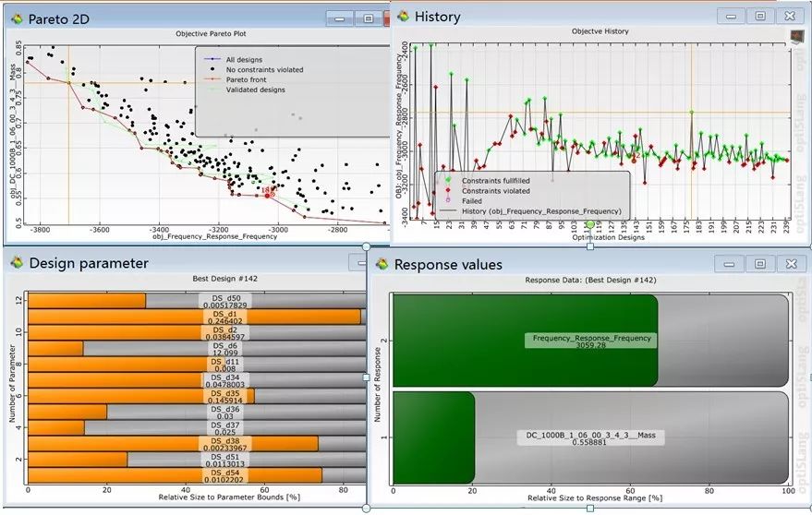Close the History window
This screenshot has height=515, width=812.
tap(790, 16)
